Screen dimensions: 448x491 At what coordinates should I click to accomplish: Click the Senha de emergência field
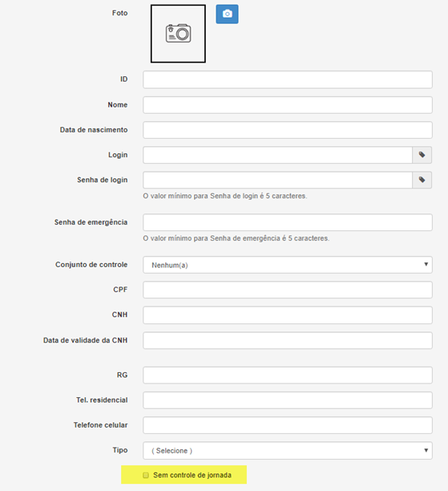click(288, 222)
